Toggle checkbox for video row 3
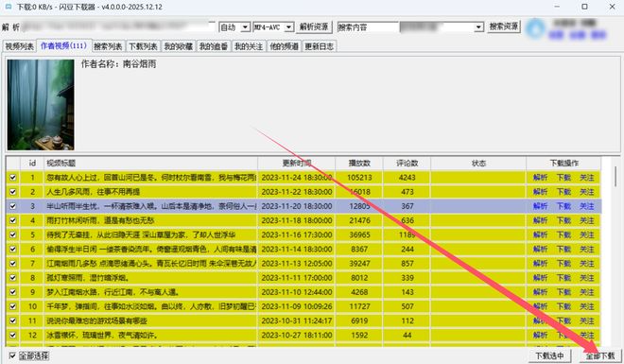The height and width of the screenshot is (364, 624). (13, 206)
